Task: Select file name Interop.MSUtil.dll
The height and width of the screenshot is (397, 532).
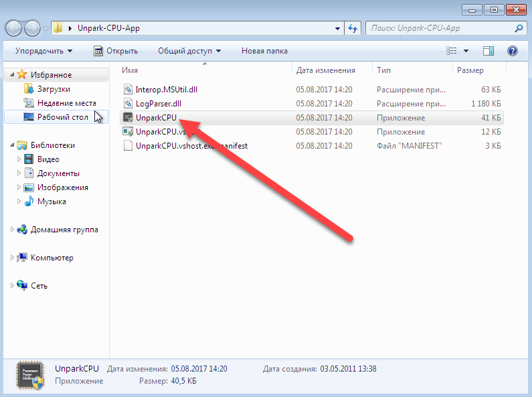Action: 166,90
